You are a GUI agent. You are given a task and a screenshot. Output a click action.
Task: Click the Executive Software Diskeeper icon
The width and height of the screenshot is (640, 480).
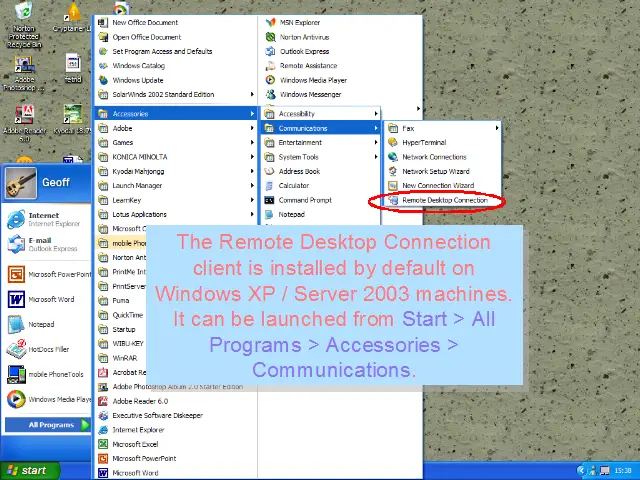(103, 416)
